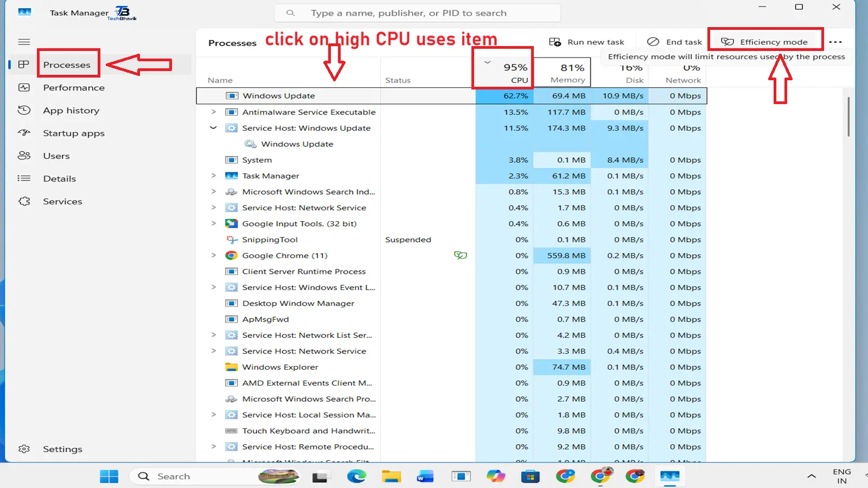Click the SnippingTool process icon
868x488 pixels.
pyautogui.click(x=232, y=240)
